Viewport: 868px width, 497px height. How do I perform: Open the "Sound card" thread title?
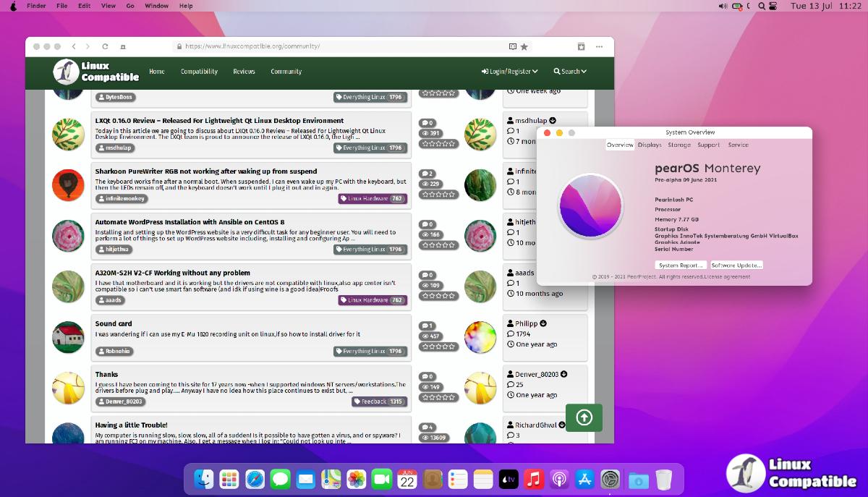[114, 324]
